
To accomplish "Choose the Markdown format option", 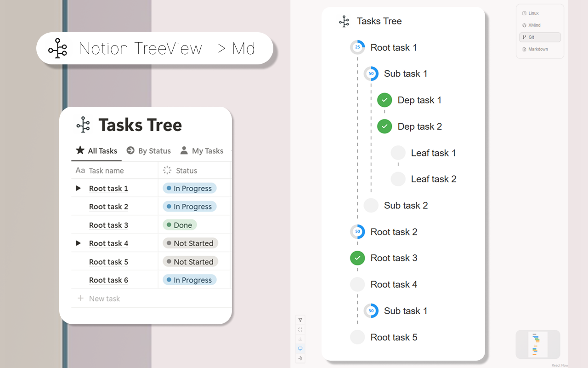I will click(x=540, y=49).
